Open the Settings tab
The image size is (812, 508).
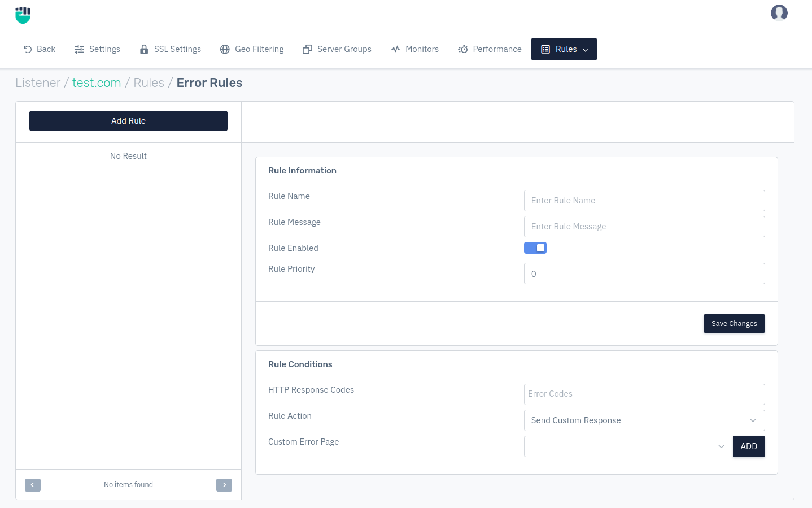coord(97,49)
